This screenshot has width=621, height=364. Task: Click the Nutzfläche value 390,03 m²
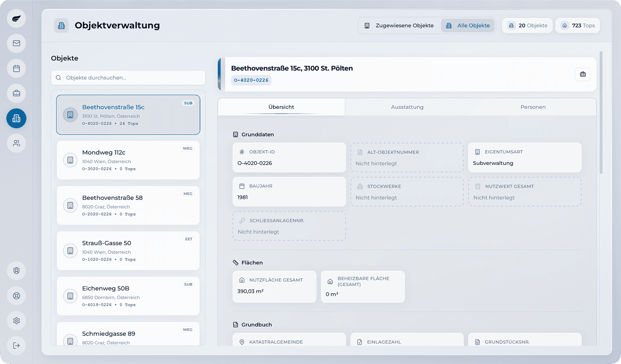pos(250,291)
